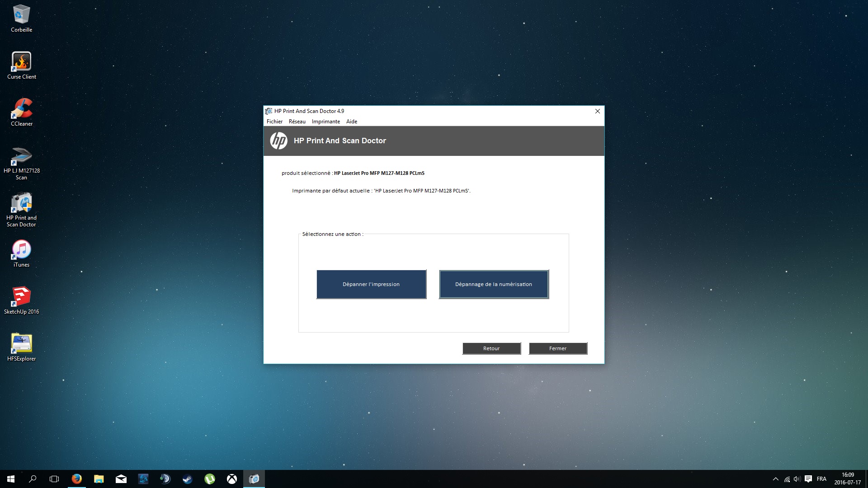
Task: Show hidden icons chevron in system tray
Action: click(775, 479)
